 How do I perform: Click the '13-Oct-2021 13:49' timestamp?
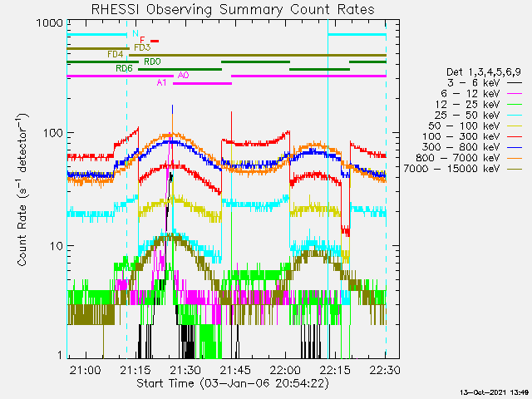(x=495, y=392)
